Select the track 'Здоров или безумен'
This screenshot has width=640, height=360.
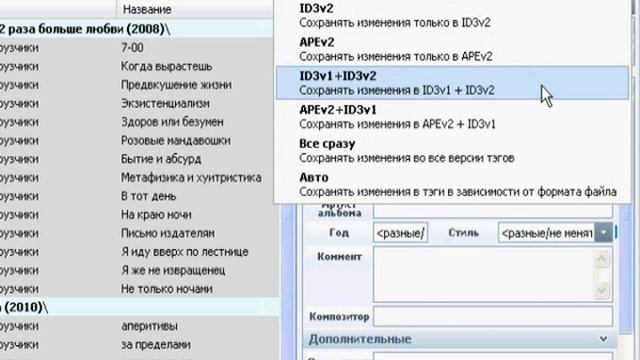click(172, 122)
